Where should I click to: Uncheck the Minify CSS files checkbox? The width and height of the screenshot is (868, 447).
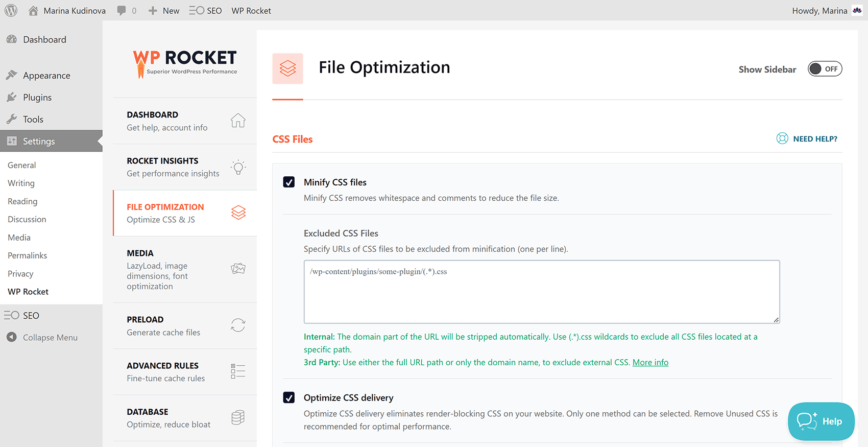[x=289, y=182]
